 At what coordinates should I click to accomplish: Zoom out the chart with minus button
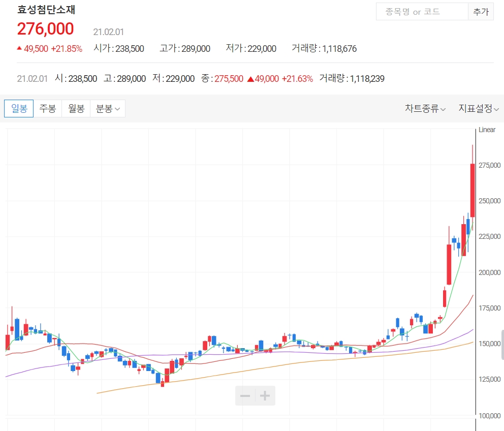click(245, 395)
